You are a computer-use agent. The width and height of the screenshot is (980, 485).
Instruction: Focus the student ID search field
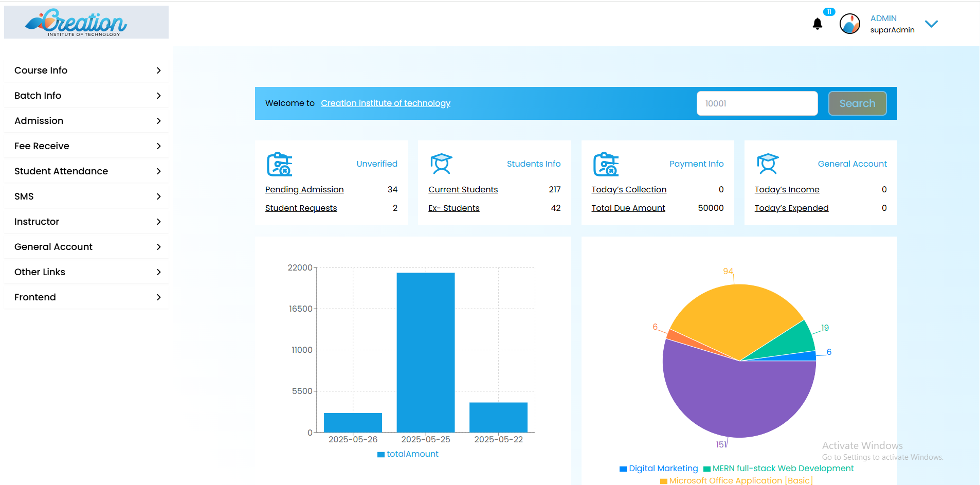(x=757, y=103)
